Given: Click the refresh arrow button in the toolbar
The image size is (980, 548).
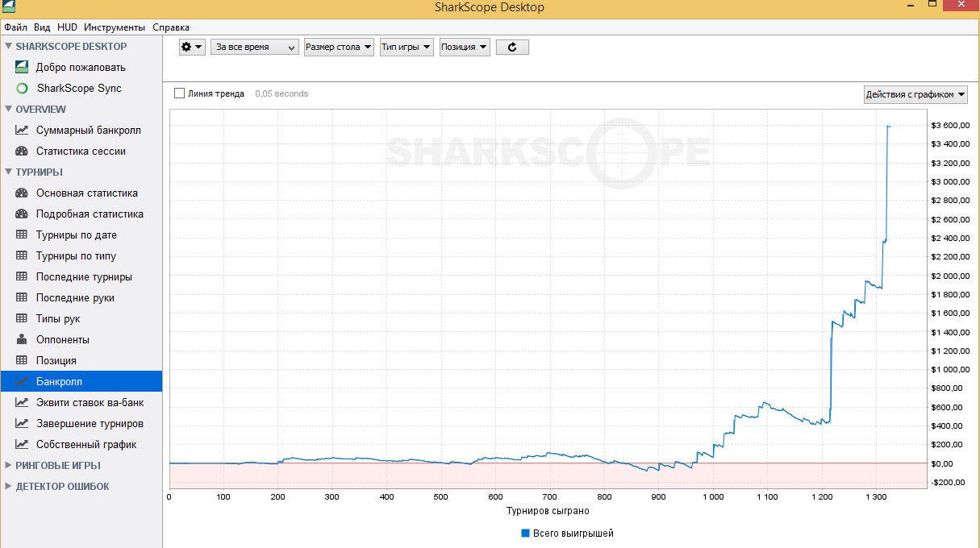Looking at the screenshot, I should pos(512,47).
